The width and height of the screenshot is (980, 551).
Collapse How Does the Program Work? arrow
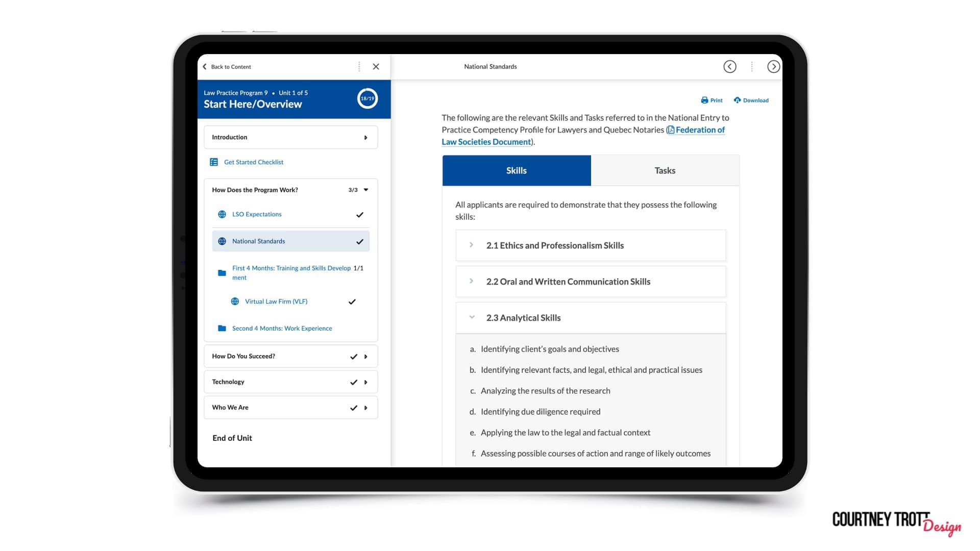pyautogui.click(x=366, y=190)
